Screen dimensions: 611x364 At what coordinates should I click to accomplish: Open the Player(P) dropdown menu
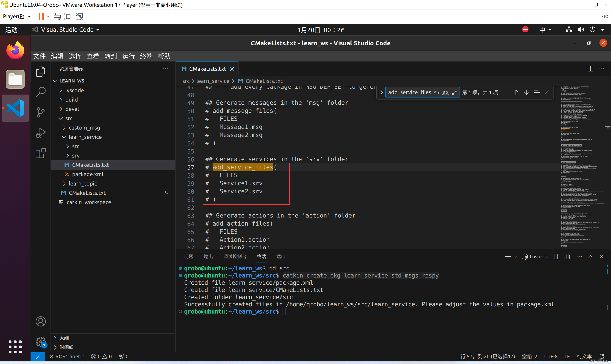pos(17,17)
